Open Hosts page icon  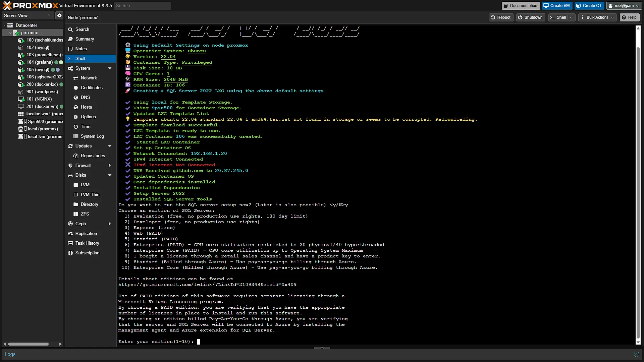(76, 107)
